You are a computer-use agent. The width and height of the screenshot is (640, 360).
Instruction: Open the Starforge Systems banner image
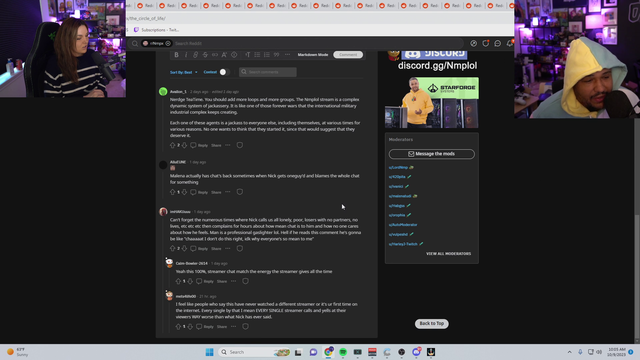(432, 103)
